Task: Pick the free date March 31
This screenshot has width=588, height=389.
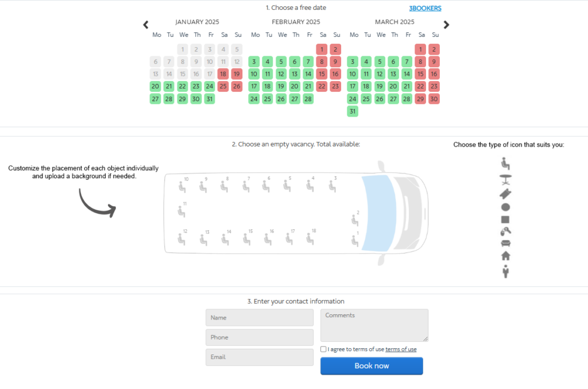Action: (353, 111)
